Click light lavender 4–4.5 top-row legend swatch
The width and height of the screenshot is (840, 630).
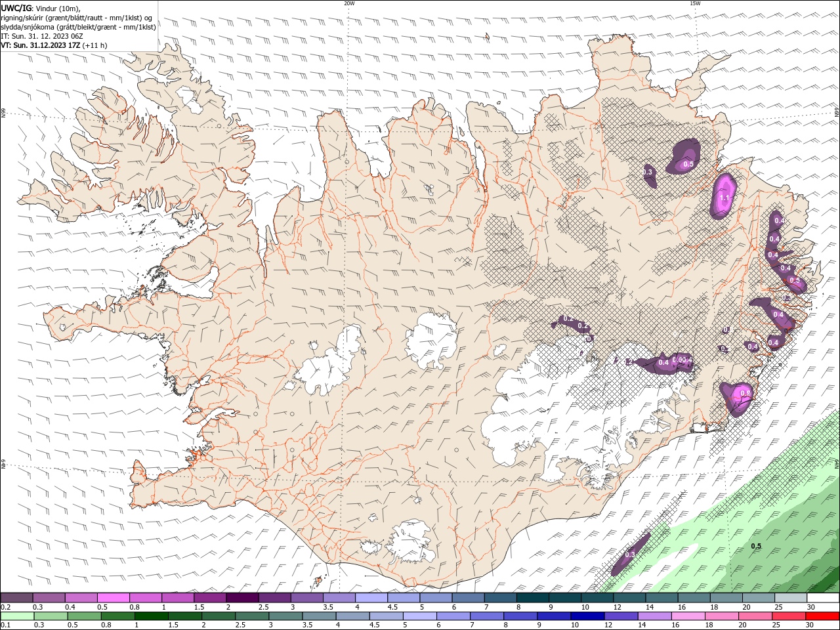click(x=371, y=598)
